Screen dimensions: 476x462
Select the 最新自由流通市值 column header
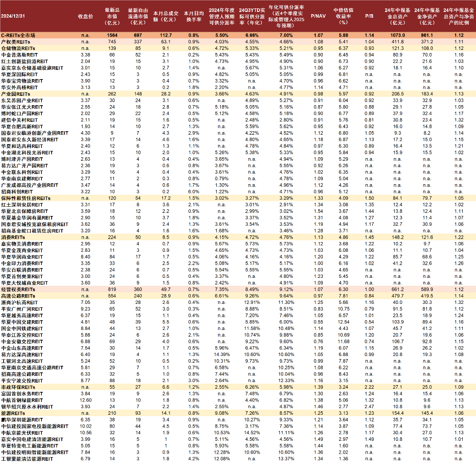[138, 16]
